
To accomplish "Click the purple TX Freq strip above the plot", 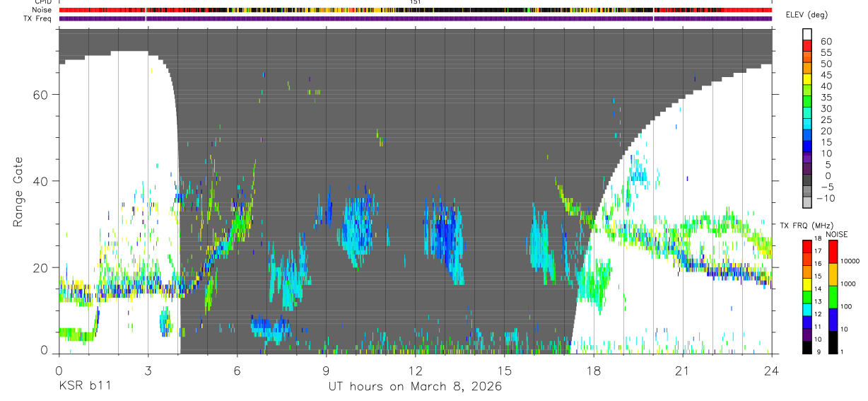I will point(415,18).
